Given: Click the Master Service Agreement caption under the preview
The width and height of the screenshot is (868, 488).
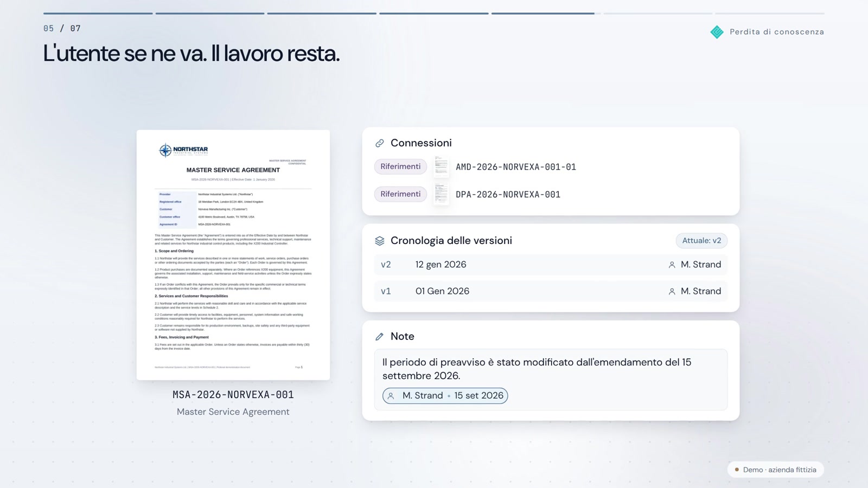Looking at the screenshot, I should 233,412.
